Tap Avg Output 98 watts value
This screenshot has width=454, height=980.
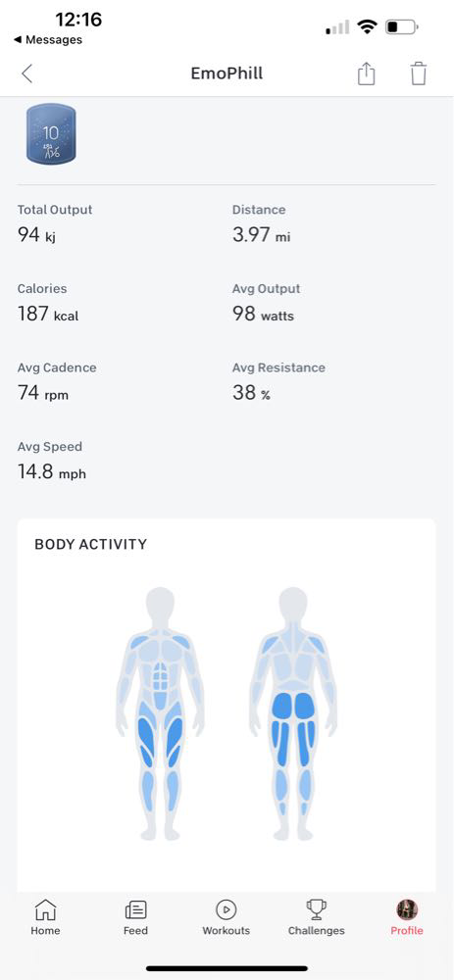coord(263,314)
